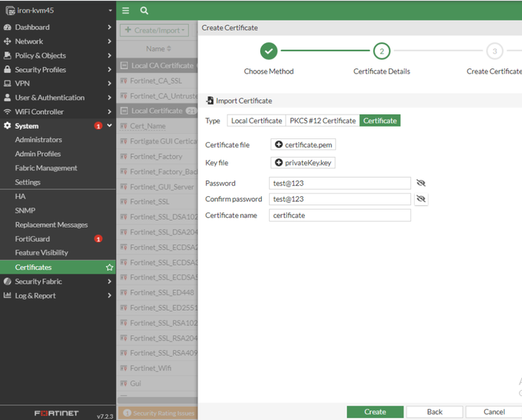
Task: Click the FortiGuard notification badge
Action: (x=98, y=239)
